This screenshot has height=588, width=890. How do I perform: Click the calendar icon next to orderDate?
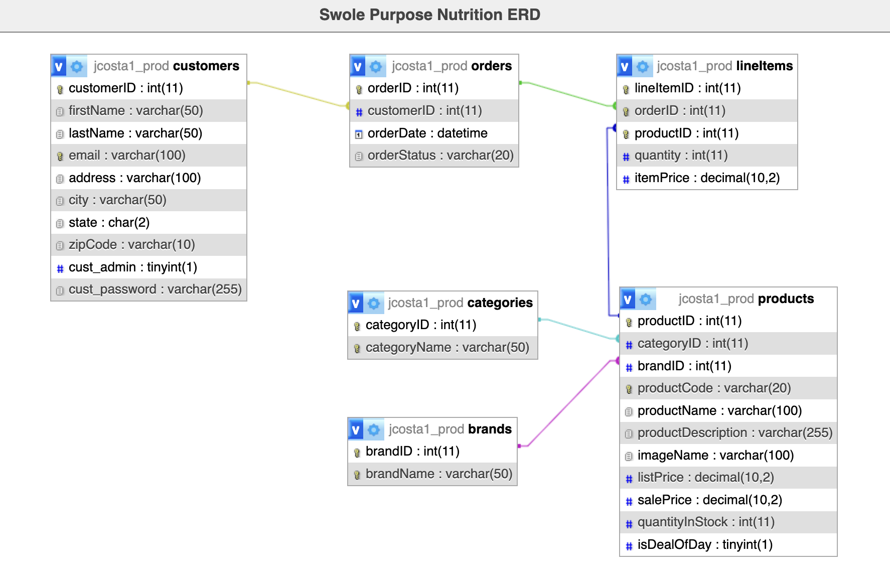pos(359,134)
